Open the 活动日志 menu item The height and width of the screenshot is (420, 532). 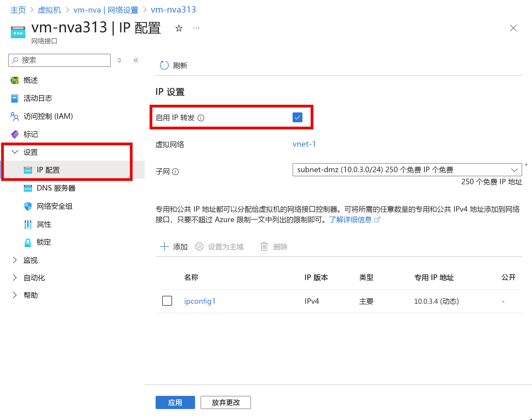pos(38,98)
